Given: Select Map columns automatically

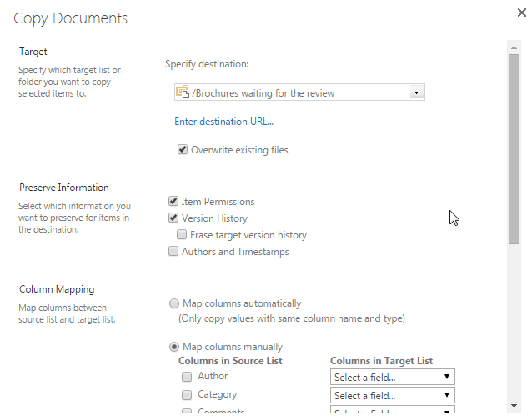Looking at the screenshot, I should click(174, 303).
